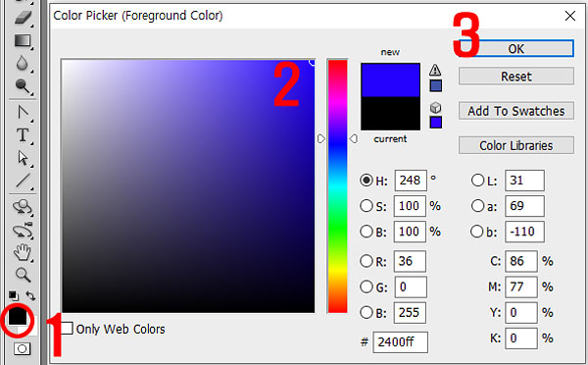Image resolution: width=588 pixels, height=365 pixels.
Task: Click the in-gamut color swatch below warning triangle
Action: (436, 86)
